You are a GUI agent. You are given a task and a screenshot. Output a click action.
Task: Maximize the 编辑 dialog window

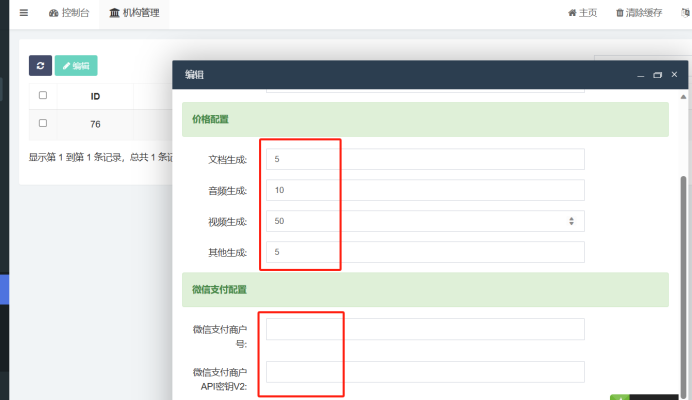(658, 75)
